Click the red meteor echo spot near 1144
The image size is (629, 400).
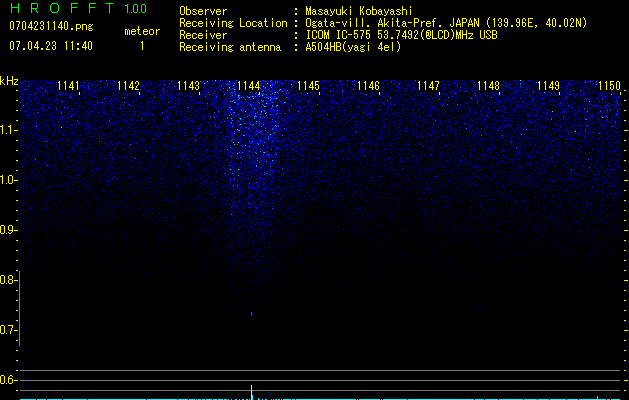point(252,314)
